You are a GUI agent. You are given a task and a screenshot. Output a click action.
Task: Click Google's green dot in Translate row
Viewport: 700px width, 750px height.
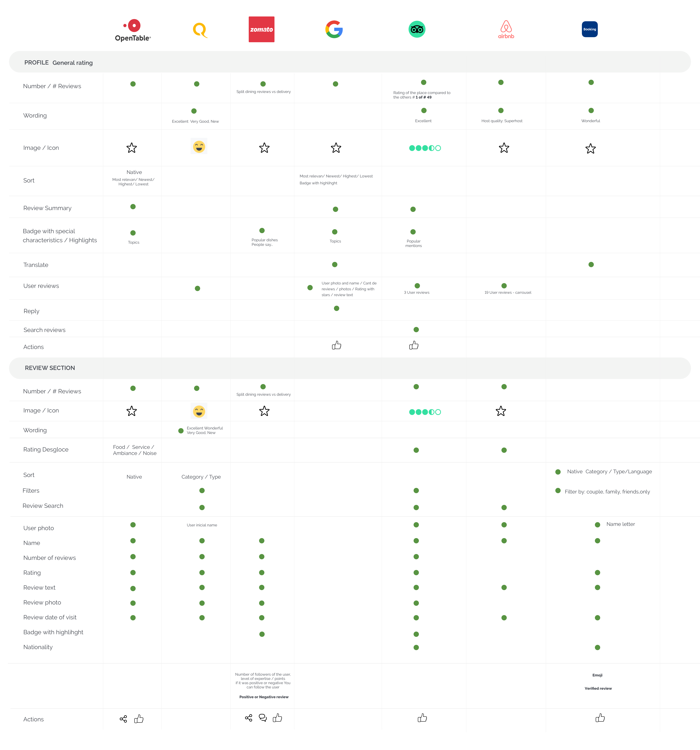334,265
